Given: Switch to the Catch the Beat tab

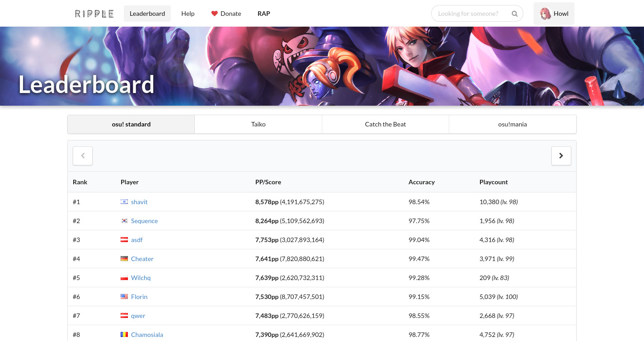Looking at the screenshot, I should pos(385,124).
